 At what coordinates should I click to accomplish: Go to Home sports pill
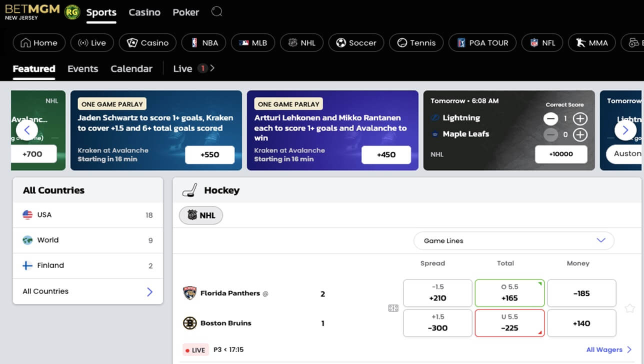point(39,43)
